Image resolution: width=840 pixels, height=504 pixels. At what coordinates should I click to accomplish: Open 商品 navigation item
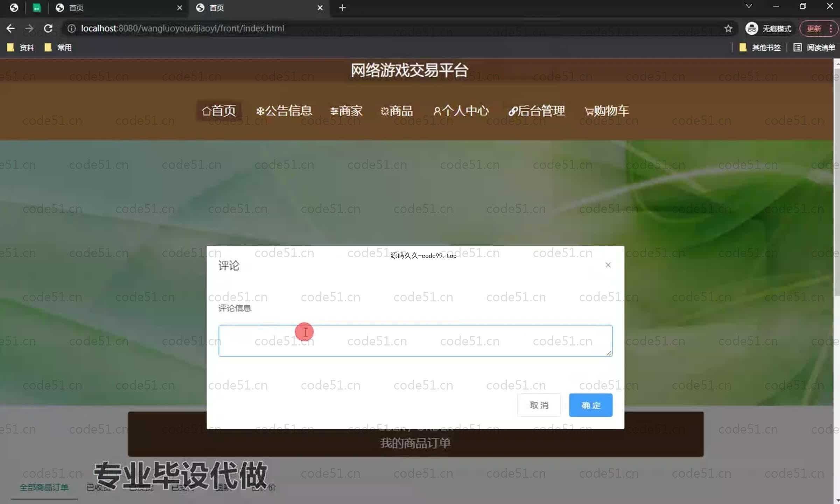[397, 111]
